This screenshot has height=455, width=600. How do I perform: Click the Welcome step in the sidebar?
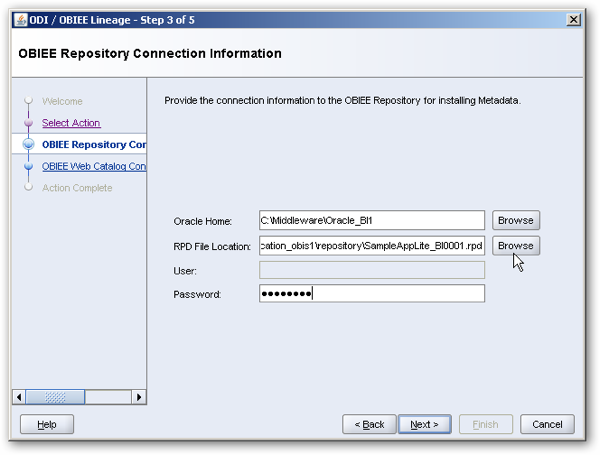(x=62, y=101)
